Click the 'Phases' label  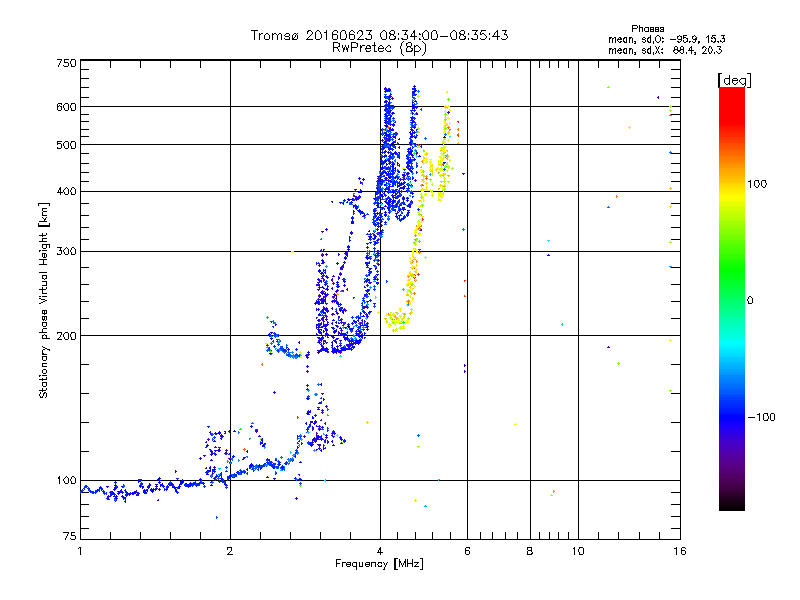coord(647,29)
